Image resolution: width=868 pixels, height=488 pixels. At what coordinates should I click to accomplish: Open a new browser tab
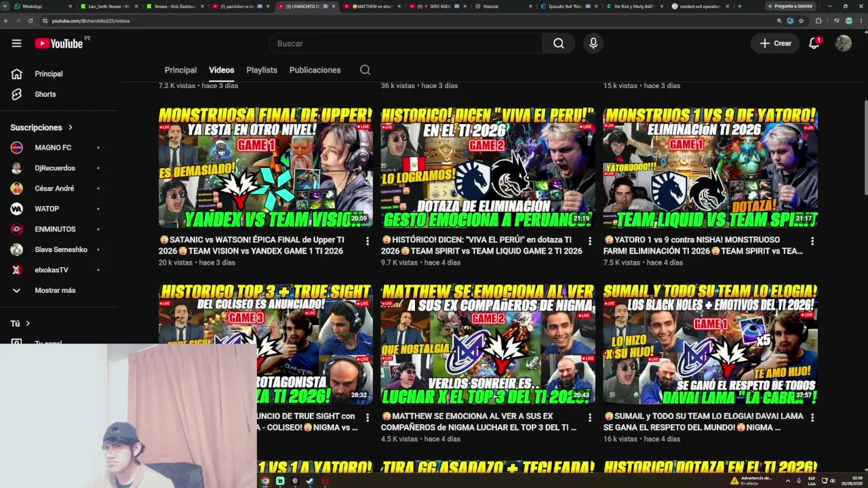coord(739,6)
